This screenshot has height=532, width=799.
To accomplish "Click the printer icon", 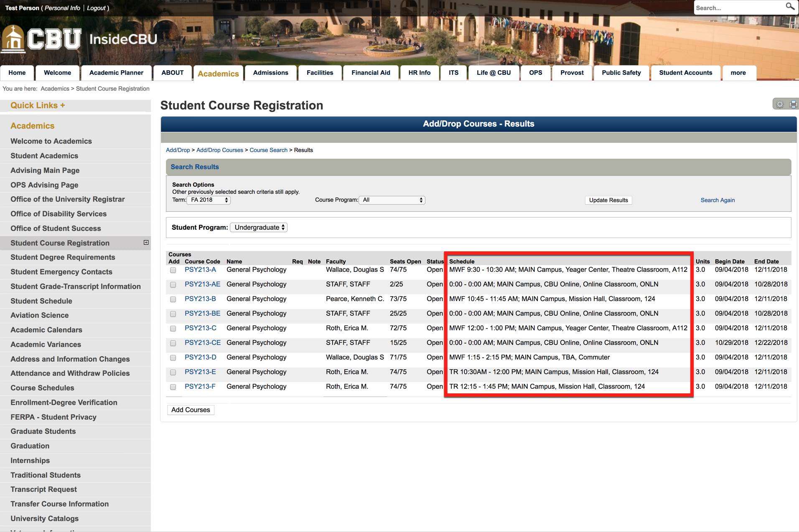I will click(x=793, y=104).
